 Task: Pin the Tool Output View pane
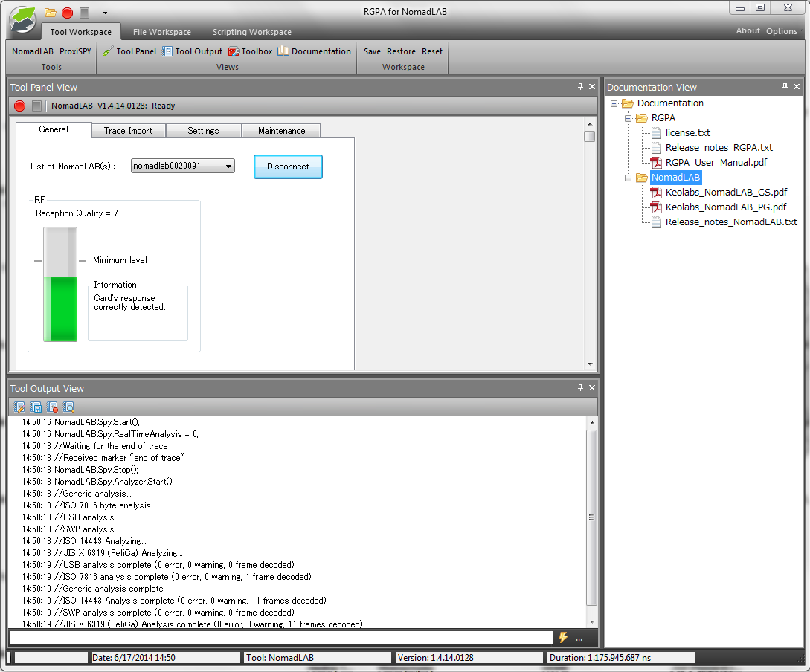click(580, 387)
